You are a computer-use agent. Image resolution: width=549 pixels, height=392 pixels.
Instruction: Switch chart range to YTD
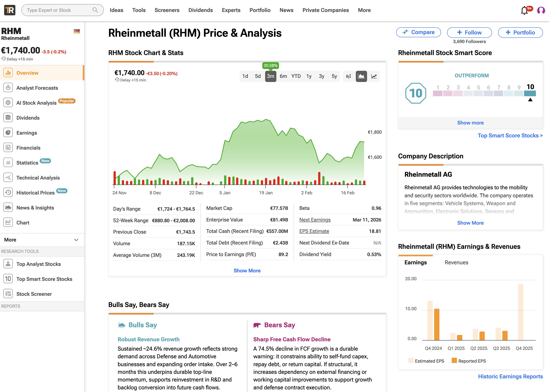[296, 76]
